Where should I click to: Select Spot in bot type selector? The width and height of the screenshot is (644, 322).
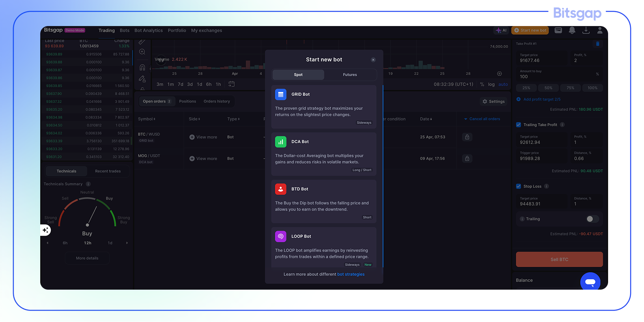pos(298,75)
